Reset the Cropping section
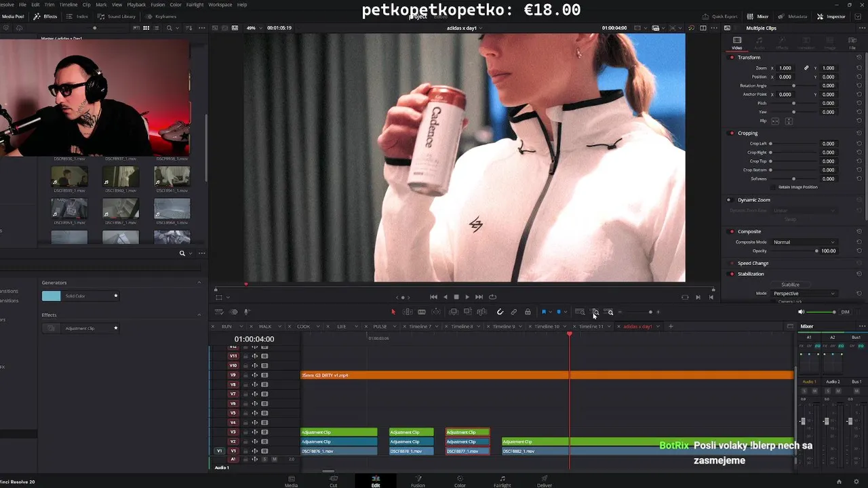 click(x=859, y=134)
